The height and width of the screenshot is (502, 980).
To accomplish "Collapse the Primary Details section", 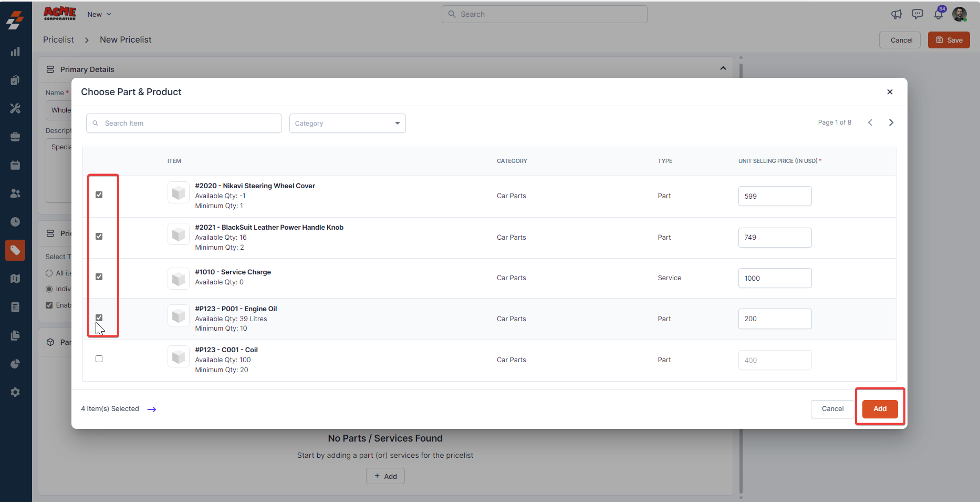I will pos(723,69).
